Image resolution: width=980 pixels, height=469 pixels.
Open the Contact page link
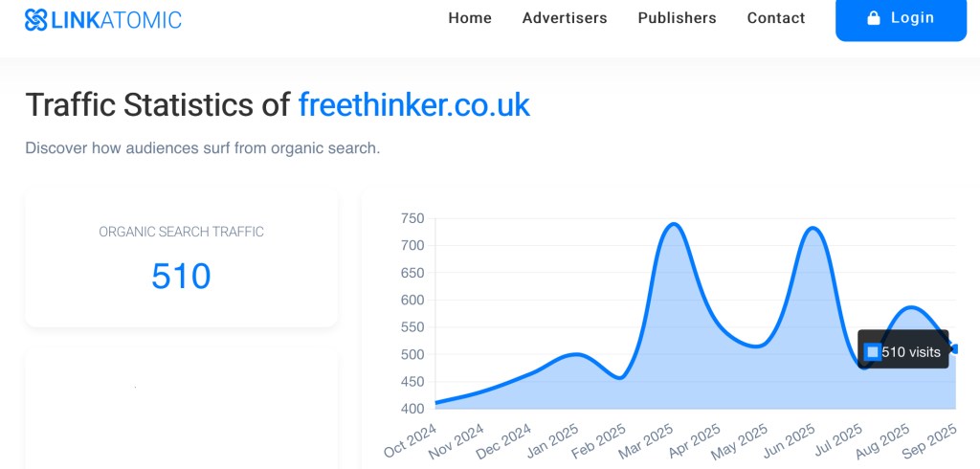click(776, 18)
